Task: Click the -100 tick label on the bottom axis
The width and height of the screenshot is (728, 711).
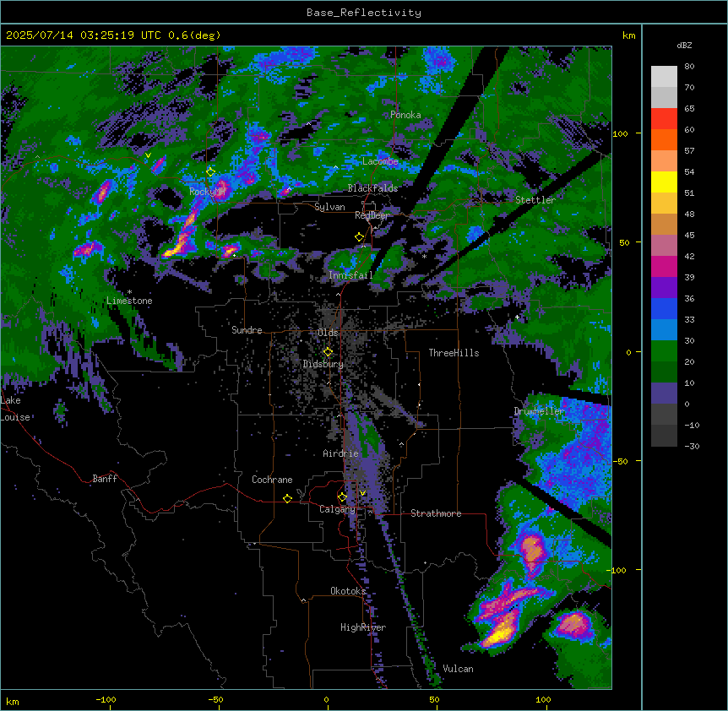Action: pyautogui.click(x=106, y=699)
